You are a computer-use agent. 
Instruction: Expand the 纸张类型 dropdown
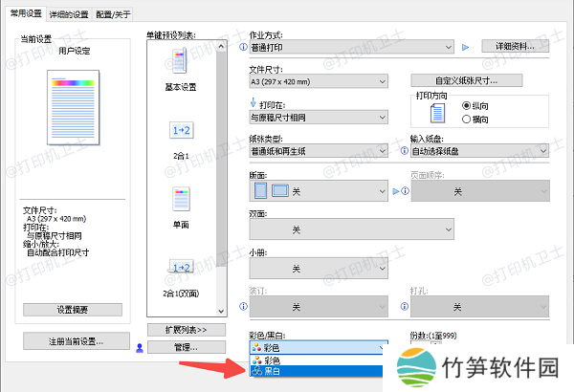point(318,151)
